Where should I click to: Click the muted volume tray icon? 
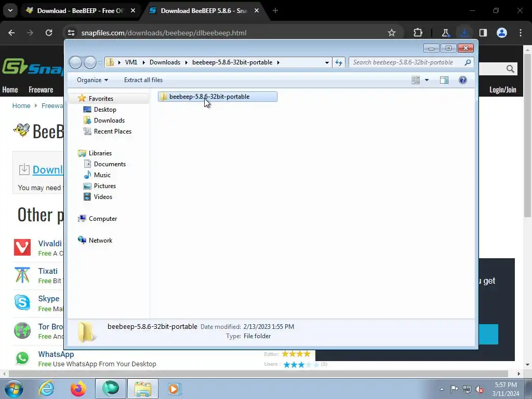click(480, 390)
